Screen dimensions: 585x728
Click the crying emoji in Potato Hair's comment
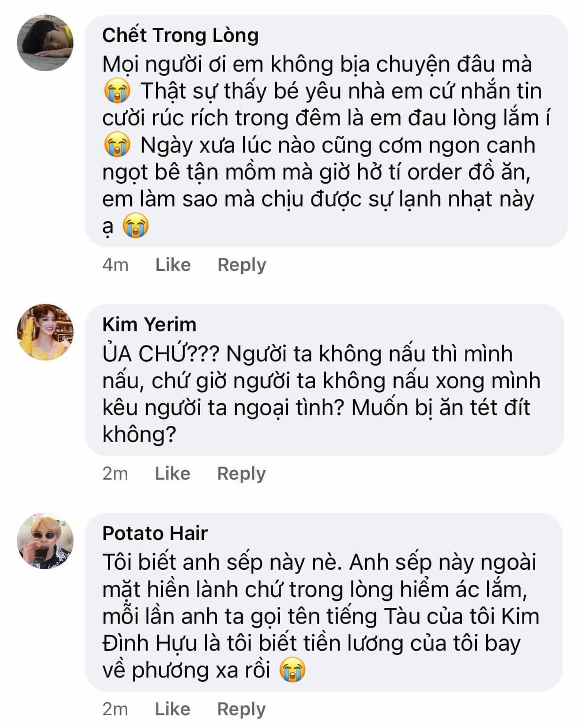(x=292, y=670)
